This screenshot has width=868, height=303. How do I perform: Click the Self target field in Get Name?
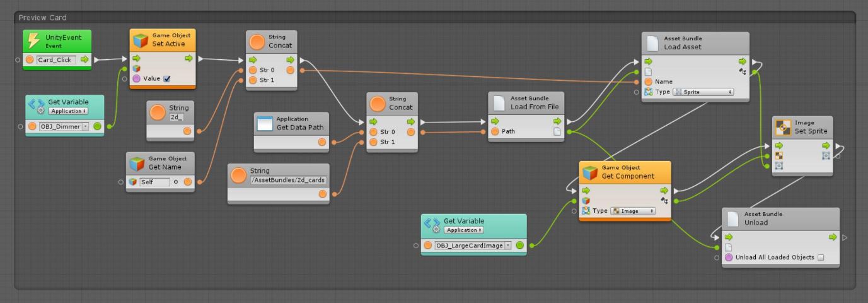[154, 182]
